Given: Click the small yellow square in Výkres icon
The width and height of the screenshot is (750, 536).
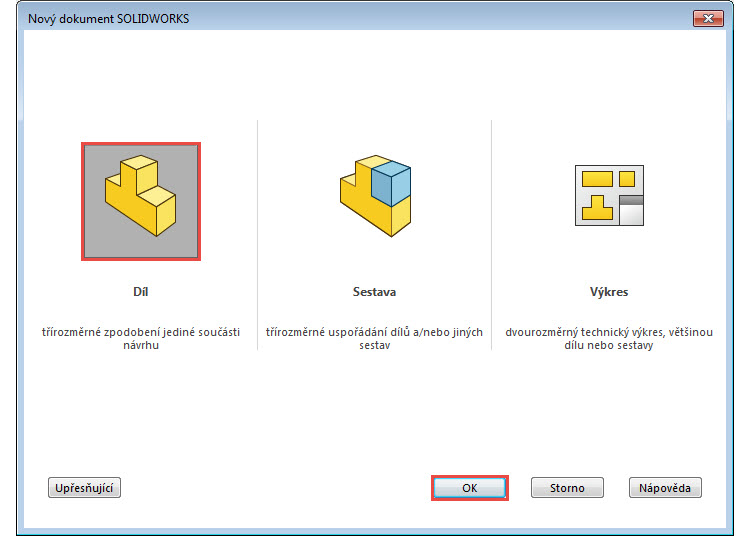Looking at the screenshot, I should coord(627,179).
